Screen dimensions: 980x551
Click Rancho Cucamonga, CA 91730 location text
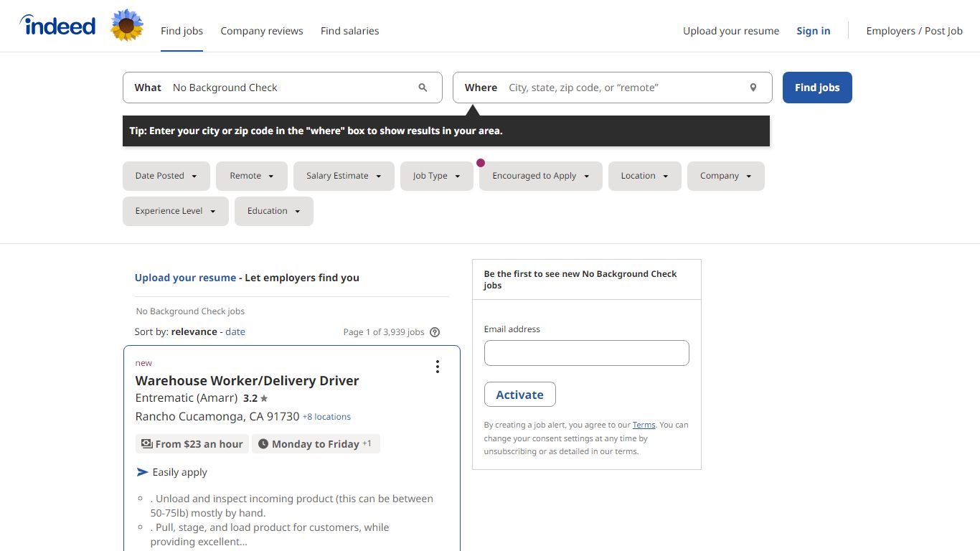217,417
